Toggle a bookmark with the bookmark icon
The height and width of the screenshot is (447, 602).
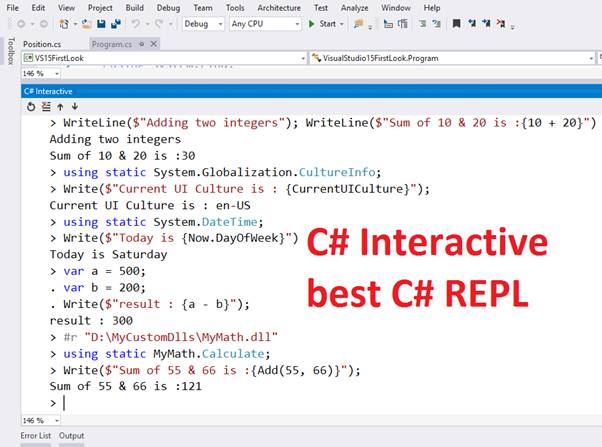(x=456, y=24)
